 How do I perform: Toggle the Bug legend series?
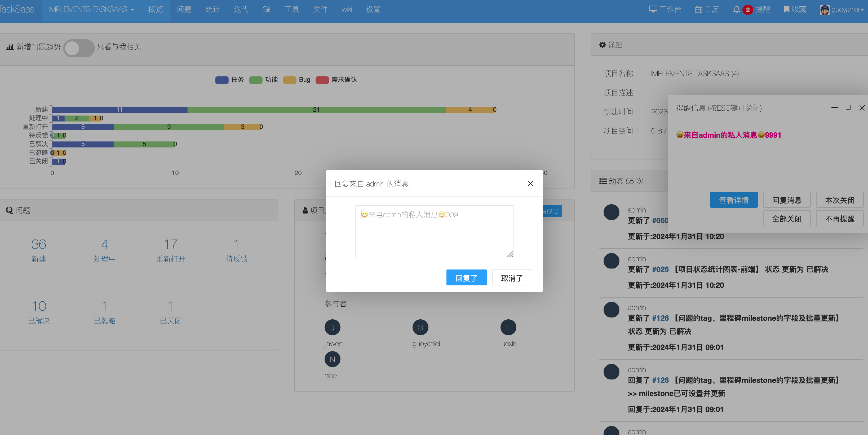pyautogui.click(x=290, y=80)
